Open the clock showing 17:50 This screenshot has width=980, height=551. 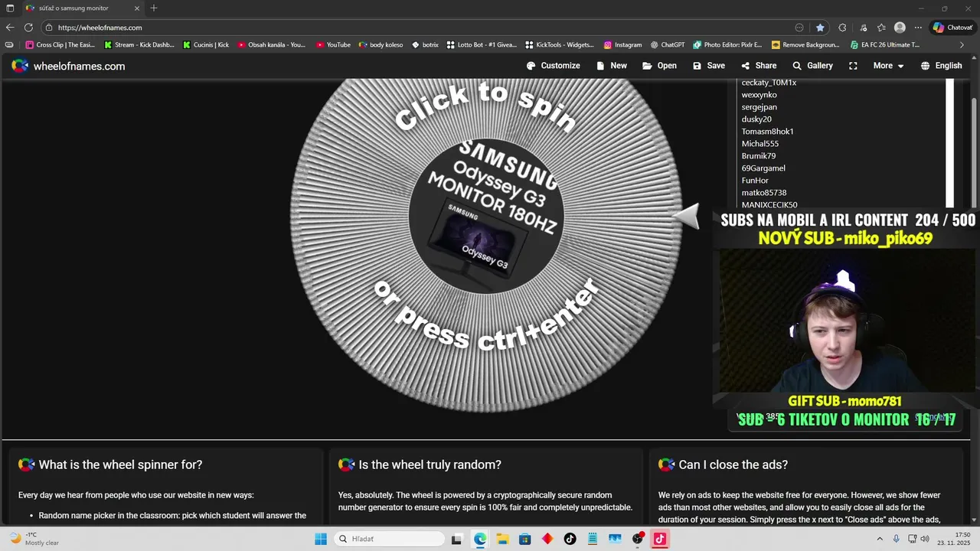pyautogui.click(x=950, y=539)
